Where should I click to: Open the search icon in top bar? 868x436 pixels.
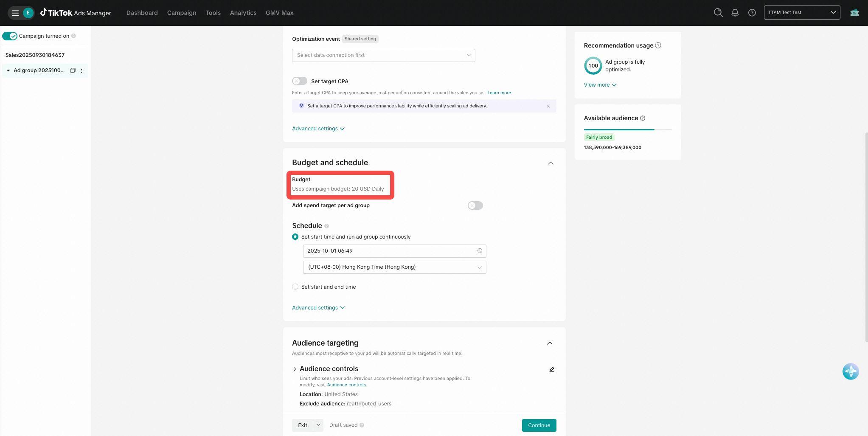pyautogui.click(x=718, y=13)
